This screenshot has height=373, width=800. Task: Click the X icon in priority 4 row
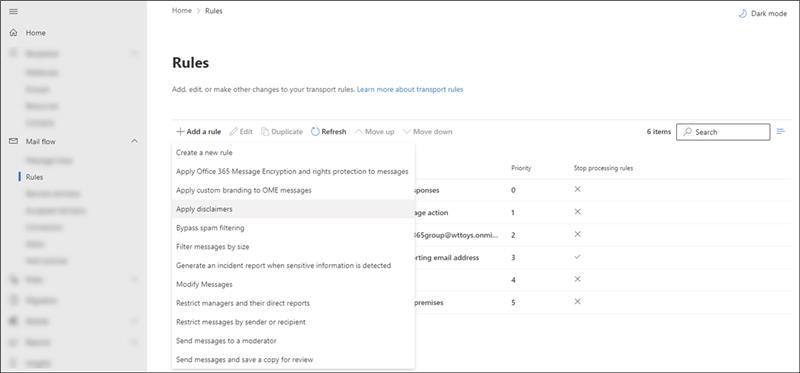578,279
